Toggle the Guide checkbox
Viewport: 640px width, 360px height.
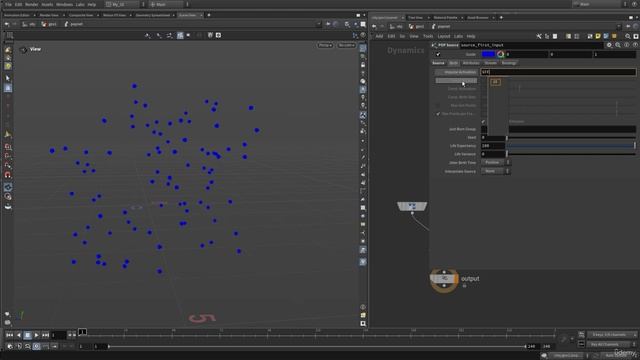point(438,54)
